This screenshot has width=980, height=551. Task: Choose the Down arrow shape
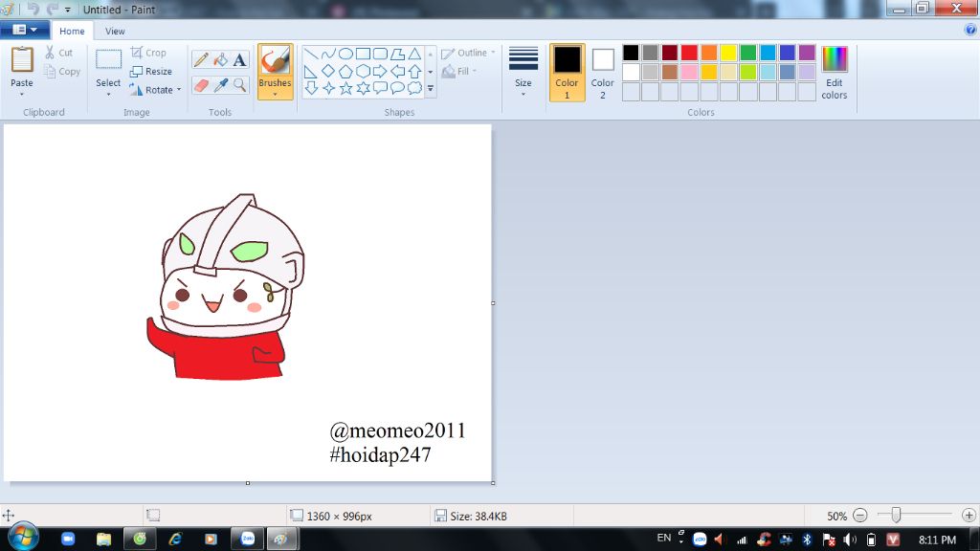click(x=311, y=88)
